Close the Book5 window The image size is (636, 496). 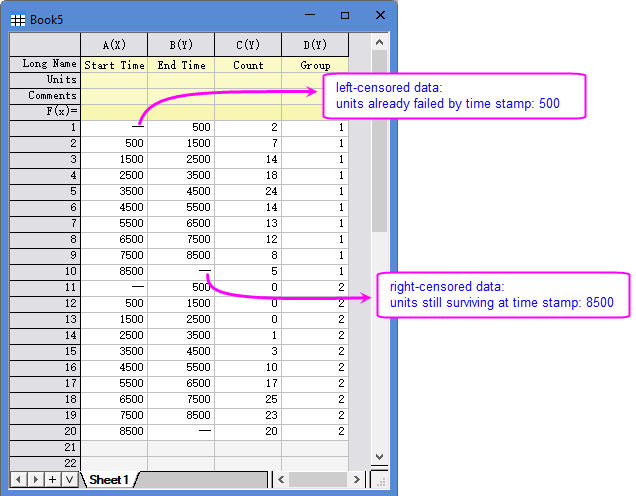tap(380, 15)
